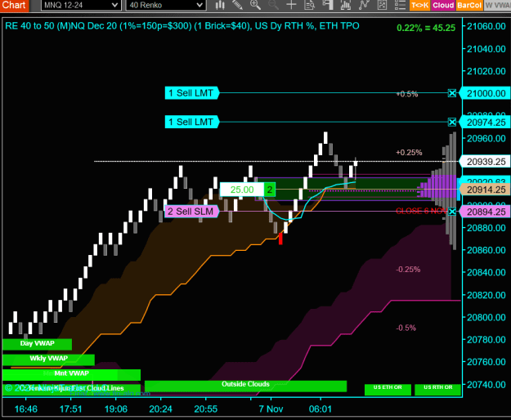Click the 21060.00 price axis label
511x420 pixels.
click(x=486, y=26)
